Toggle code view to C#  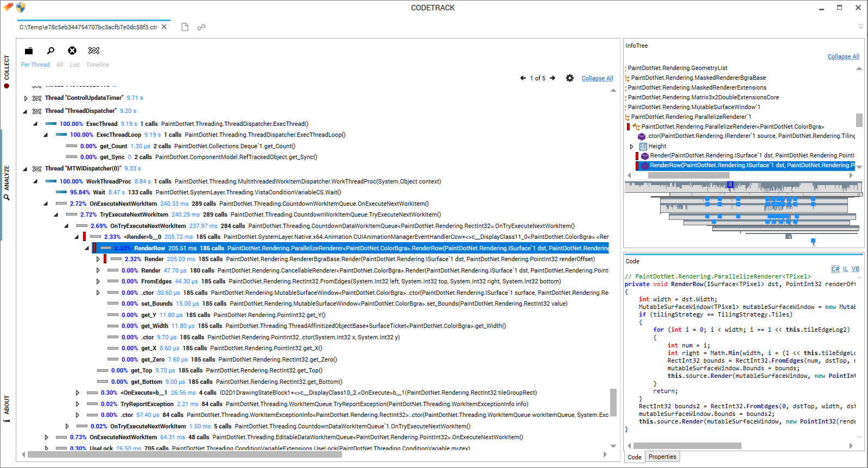coord(835,269)
